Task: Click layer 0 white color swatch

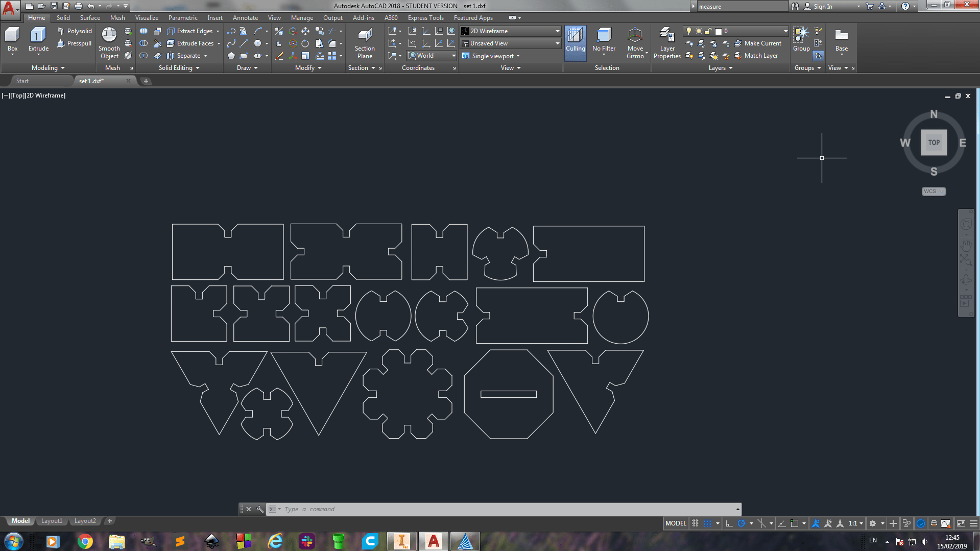Action: click(x=718, y=31)
